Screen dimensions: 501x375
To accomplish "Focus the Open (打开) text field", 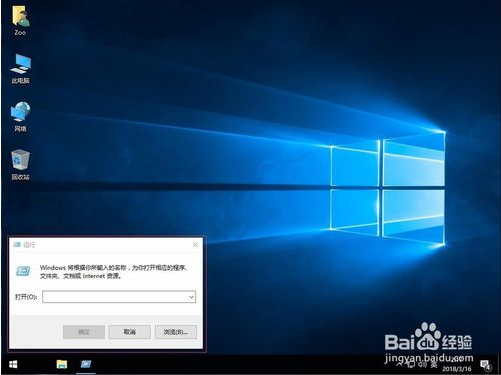I will [119, 297].
